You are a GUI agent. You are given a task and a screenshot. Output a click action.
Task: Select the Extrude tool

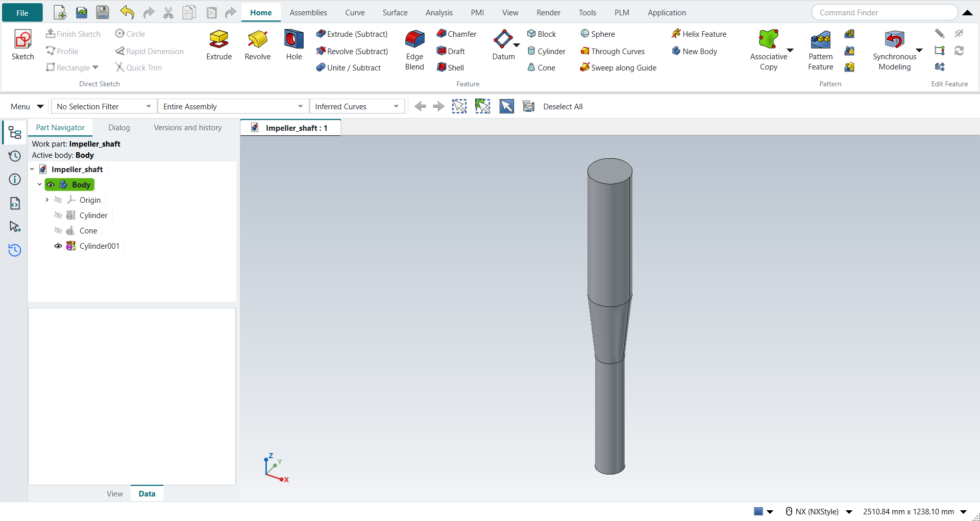click(x=219, y=45)
